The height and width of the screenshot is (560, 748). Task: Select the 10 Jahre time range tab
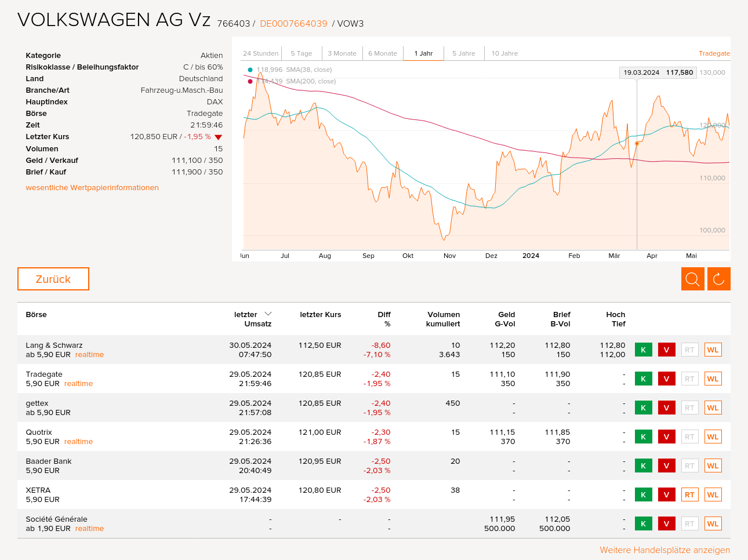pos(504,53)
